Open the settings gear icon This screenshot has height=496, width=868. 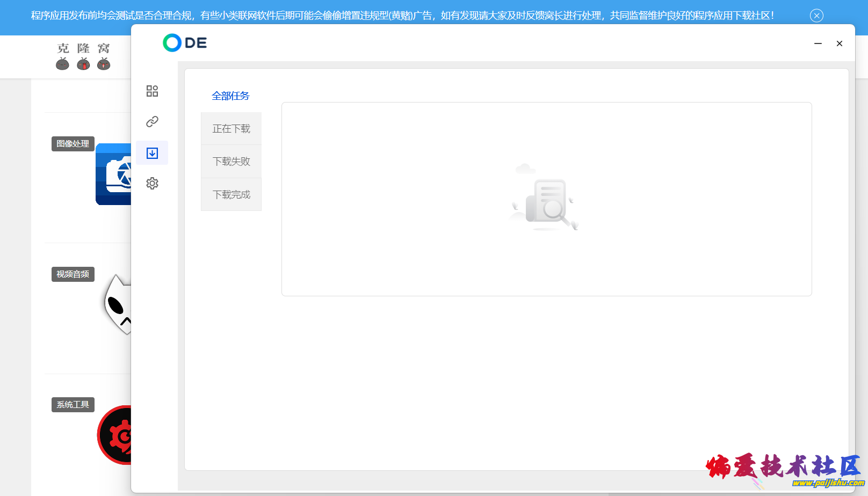(152, 184)
